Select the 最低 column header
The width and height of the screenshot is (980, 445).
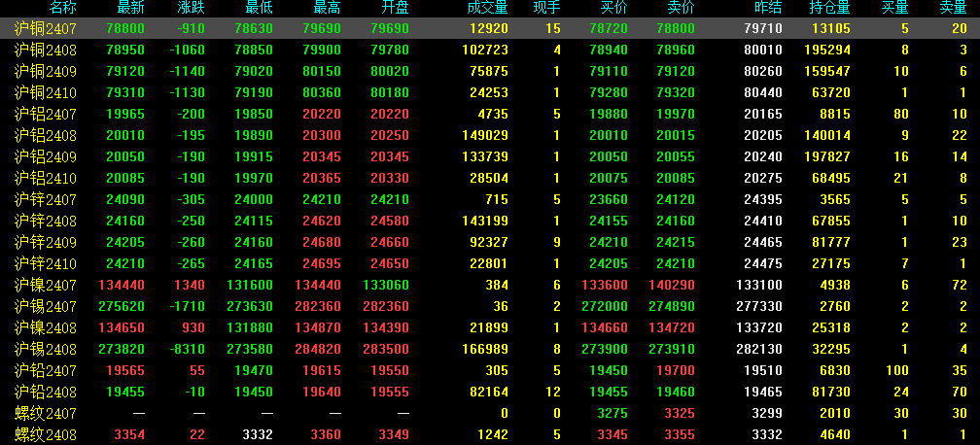click(260, 8)
